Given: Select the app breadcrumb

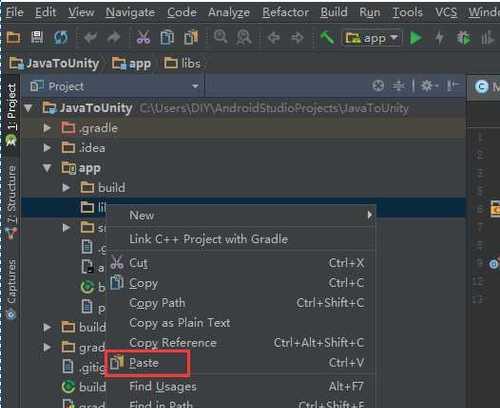Looking at the screenshot, I should 131,63.
